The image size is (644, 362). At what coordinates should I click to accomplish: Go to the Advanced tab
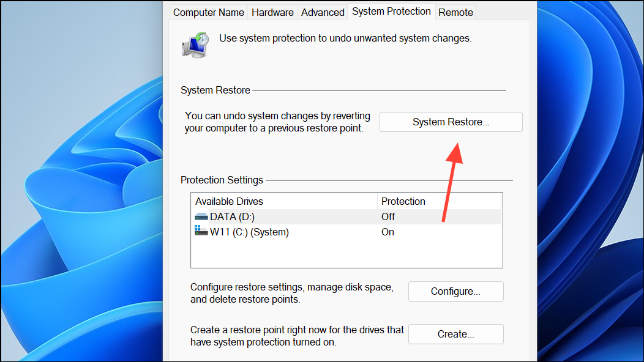(323, 12)
